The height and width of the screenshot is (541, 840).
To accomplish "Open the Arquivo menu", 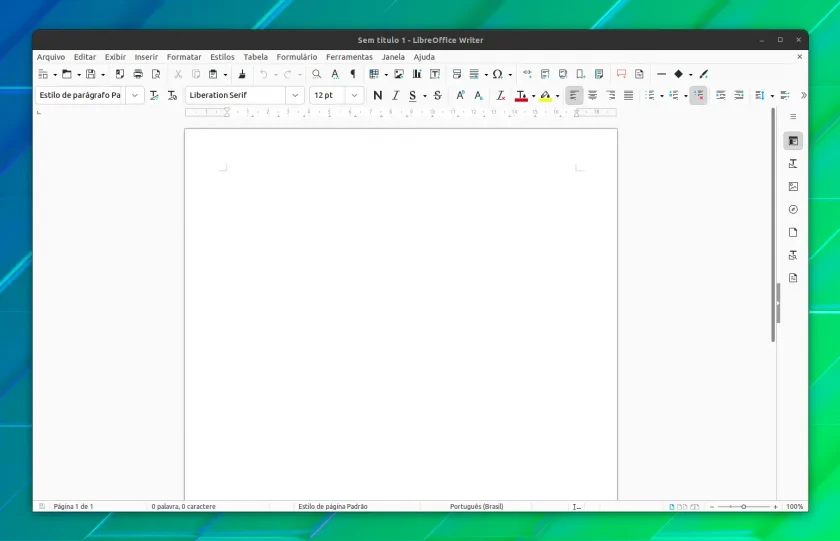I will (x=51, y=57).
